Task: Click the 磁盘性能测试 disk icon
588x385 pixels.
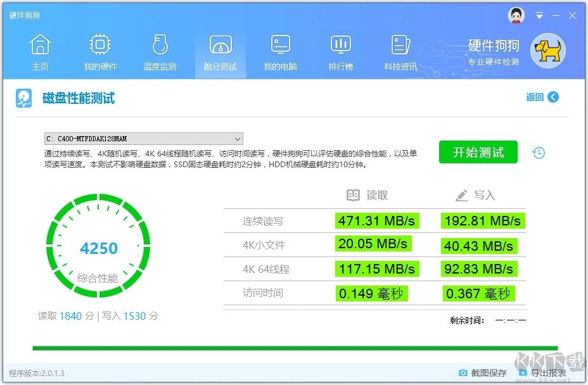Action: click(24, 98)
